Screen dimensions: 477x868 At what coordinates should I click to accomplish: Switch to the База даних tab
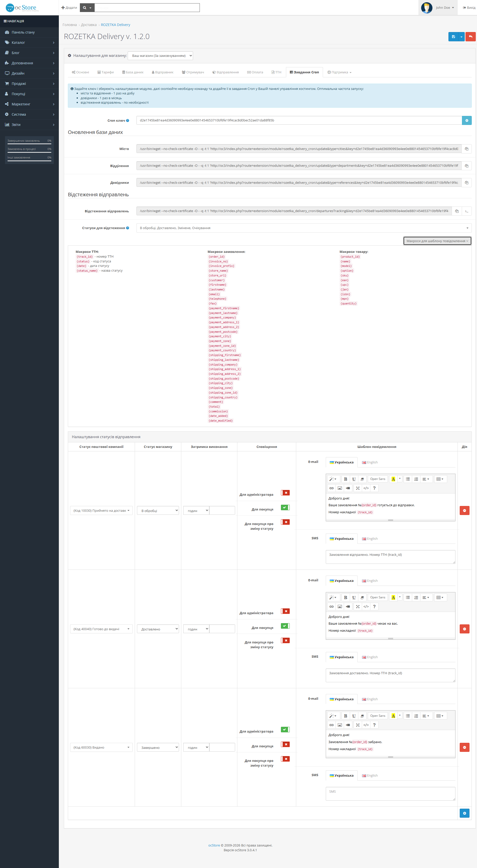133,72
